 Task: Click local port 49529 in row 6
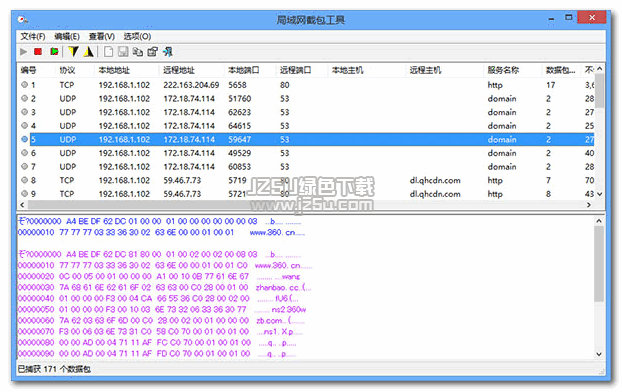click(240, 153)
